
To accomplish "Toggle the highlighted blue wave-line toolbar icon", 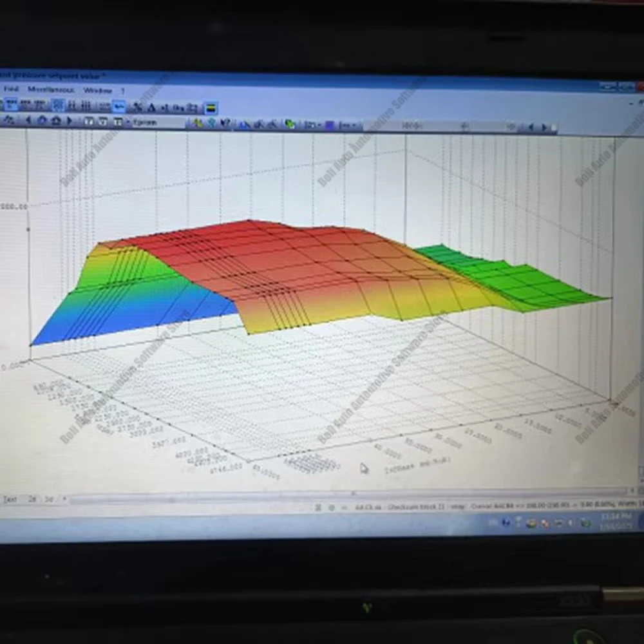I will pyautogui.click(x=119, y=107).
